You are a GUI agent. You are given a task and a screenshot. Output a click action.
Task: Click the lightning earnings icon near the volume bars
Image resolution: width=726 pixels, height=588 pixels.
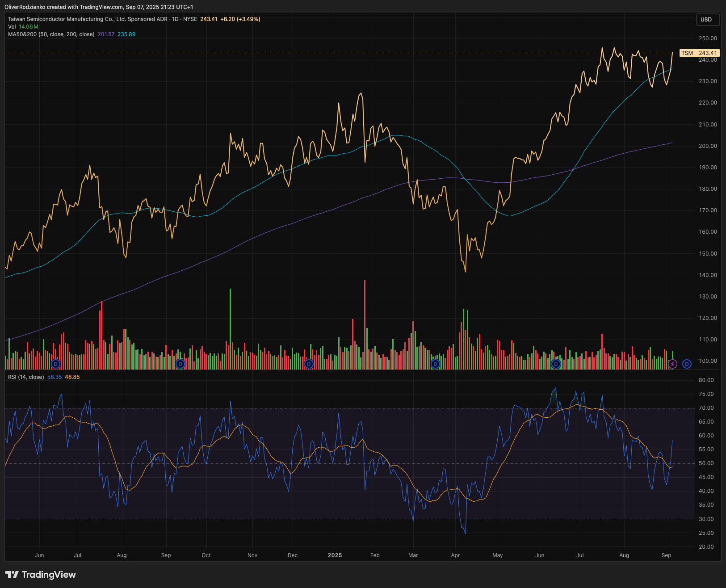coord(672,364)
